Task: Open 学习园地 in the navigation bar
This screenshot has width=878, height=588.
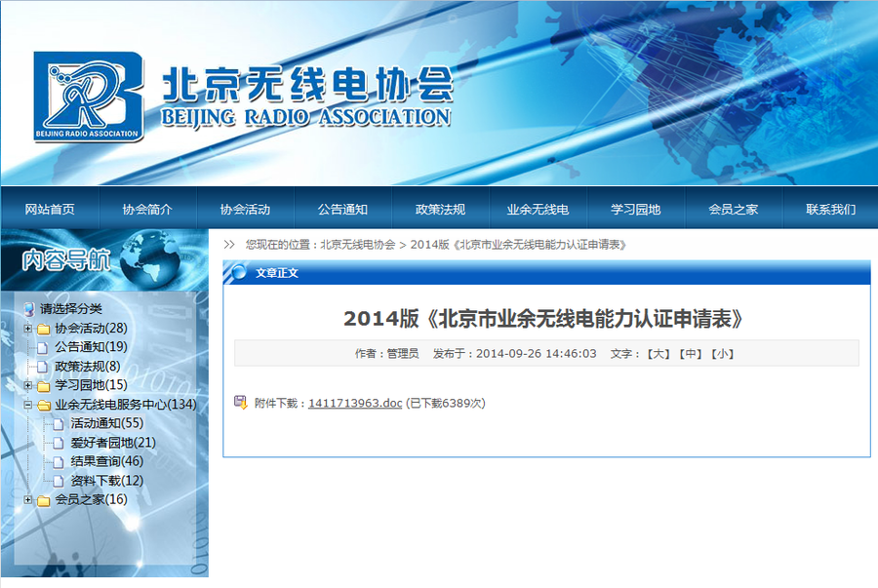Action: click(635, 210)
